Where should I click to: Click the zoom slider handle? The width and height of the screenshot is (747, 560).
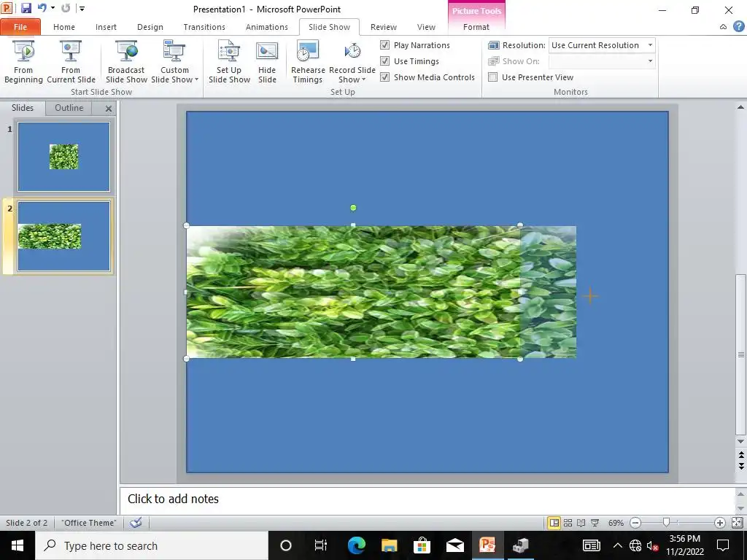(x=667, y=523)
